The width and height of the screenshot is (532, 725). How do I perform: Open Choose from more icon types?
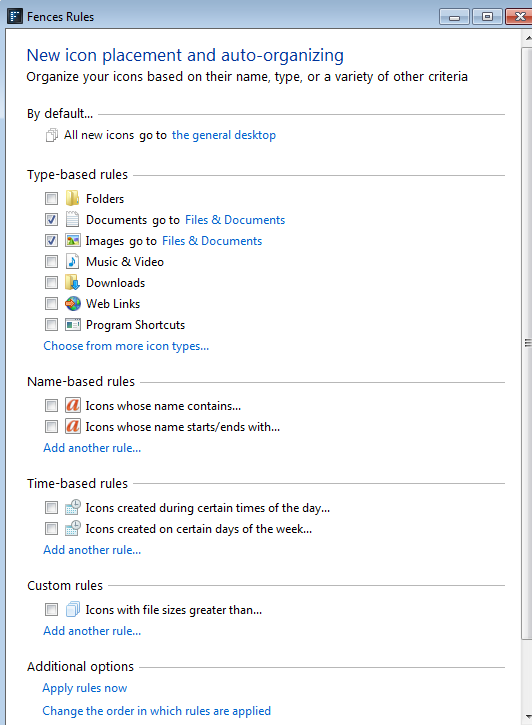pyautogui.click(x=126, y=346)
